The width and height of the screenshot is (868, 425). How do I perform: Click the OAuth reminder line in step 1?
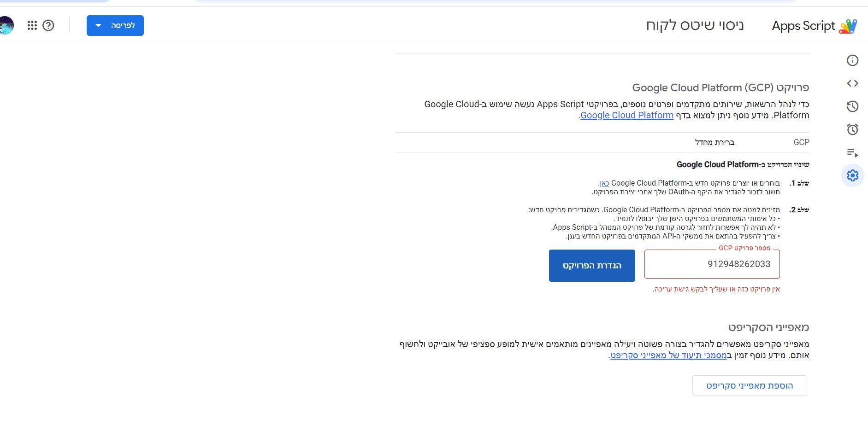click(x=686, y=192)
